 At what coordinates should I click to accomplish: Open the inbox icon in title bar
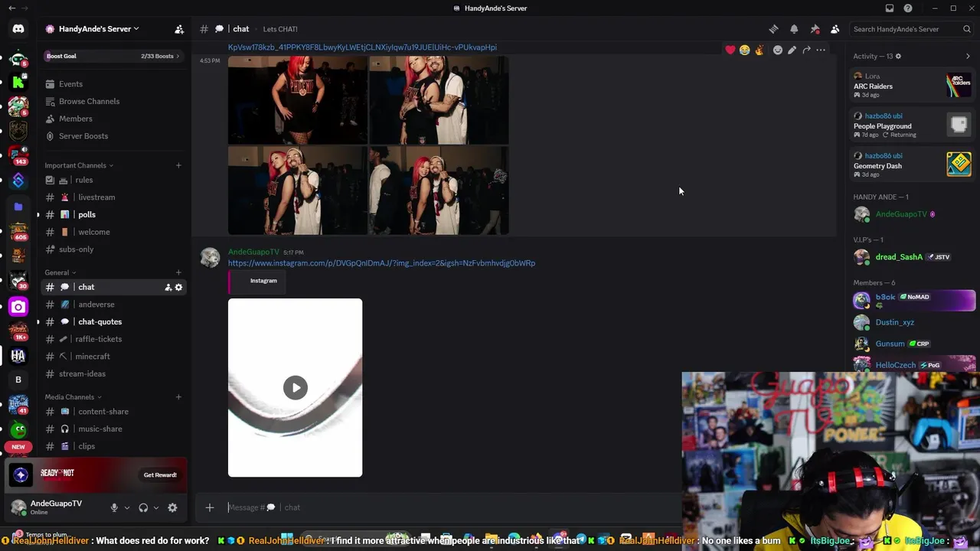(x=890, y=8)
